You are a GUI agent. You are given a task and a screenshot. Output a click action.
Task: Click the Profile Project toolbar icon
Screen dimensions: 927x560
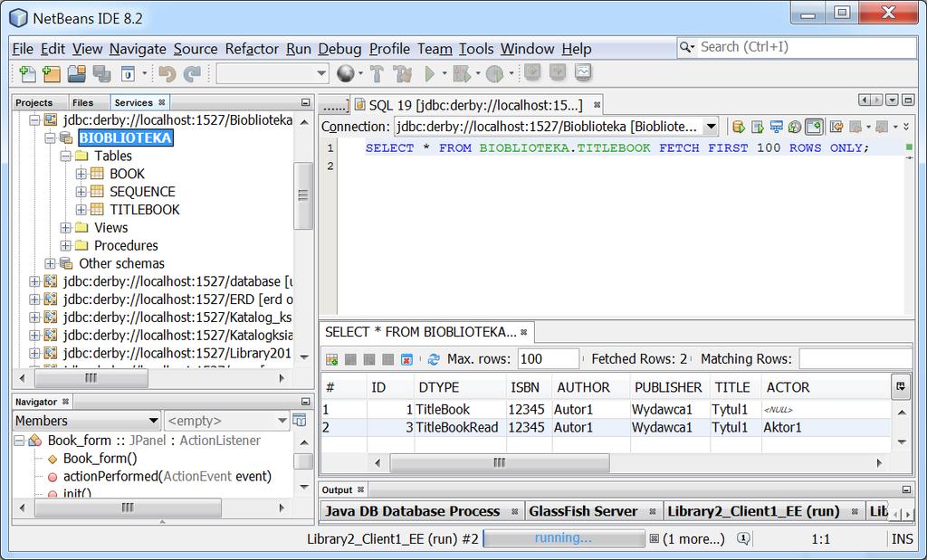[x=494, y=74]
